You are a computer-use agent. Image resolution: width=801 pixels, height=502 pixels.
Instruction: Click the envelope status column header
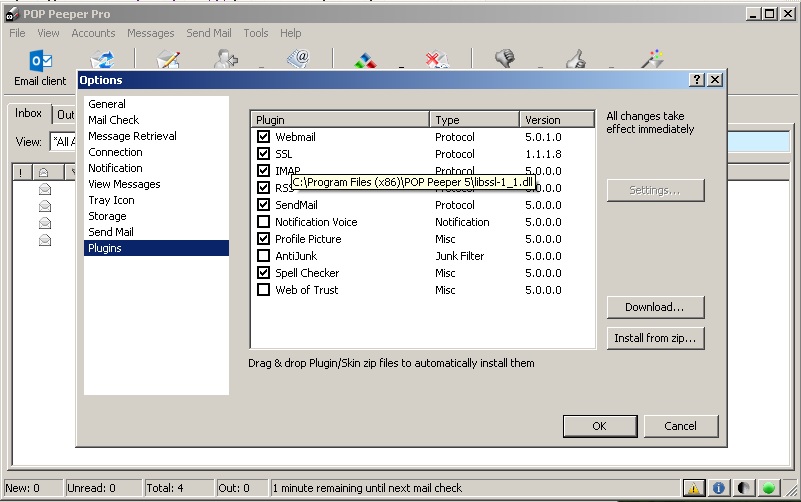(47, 172)
